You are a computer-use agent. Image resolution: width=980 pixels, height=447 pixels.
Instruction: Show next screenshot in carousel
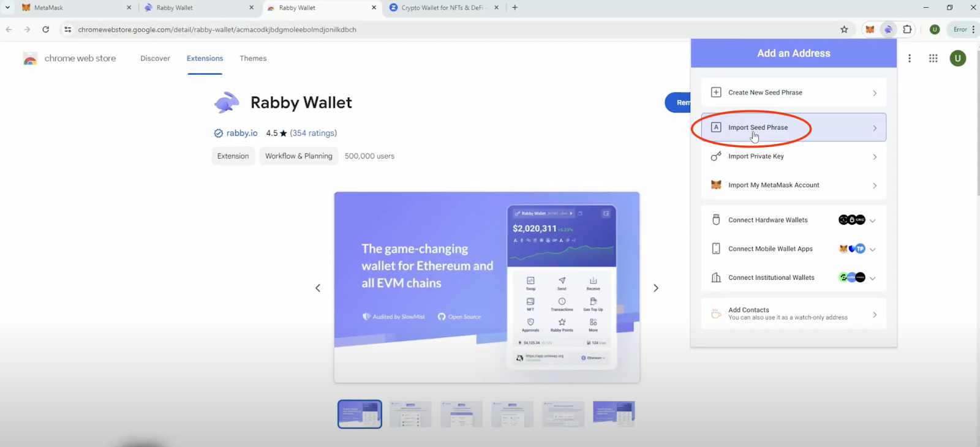656,288
